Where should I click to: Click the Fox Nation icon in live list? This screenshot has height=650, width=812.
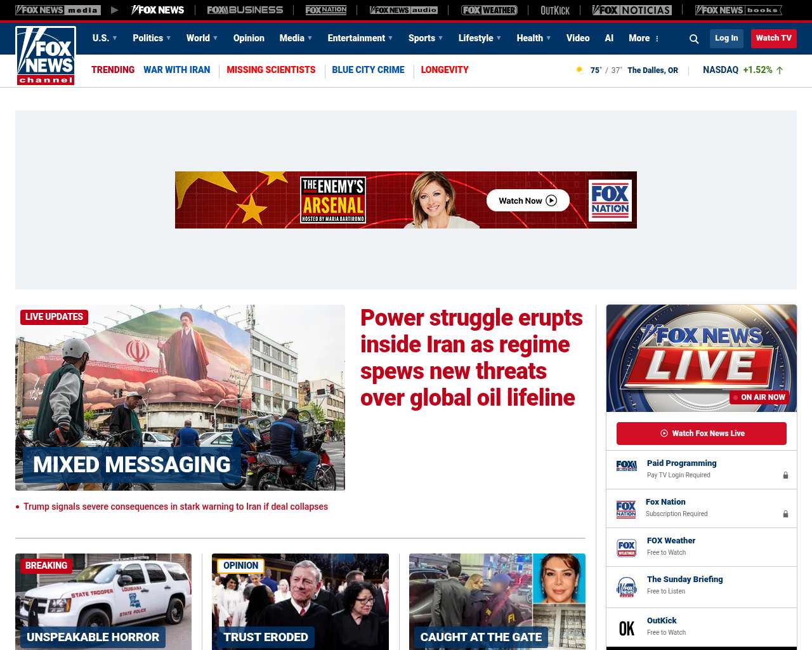tap(626, 508)
